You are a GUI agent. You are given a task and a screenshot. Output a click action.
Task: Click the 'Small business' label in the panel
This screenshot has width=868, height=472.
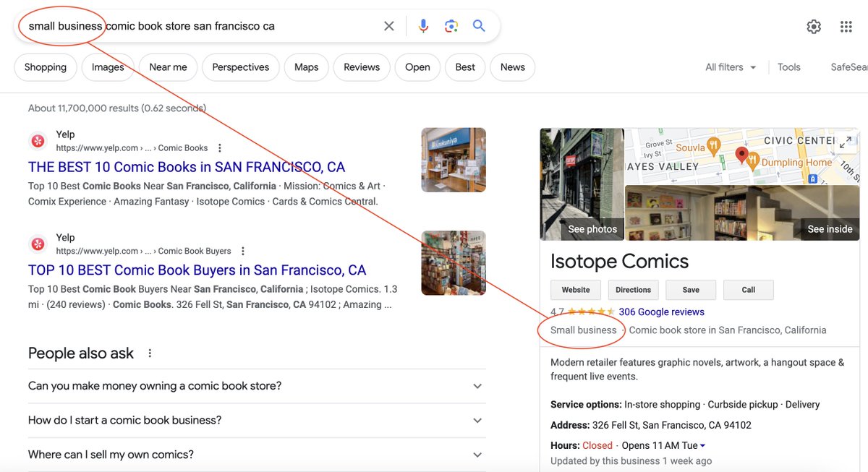pyautogui.click(x=584, y=330)
